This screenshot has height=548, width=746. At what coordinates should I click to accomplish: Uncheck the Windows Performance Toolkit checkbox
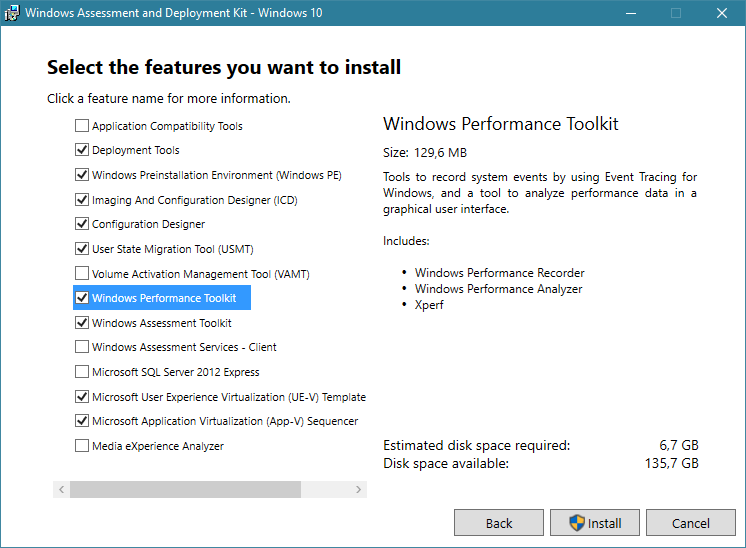point(82,298)
